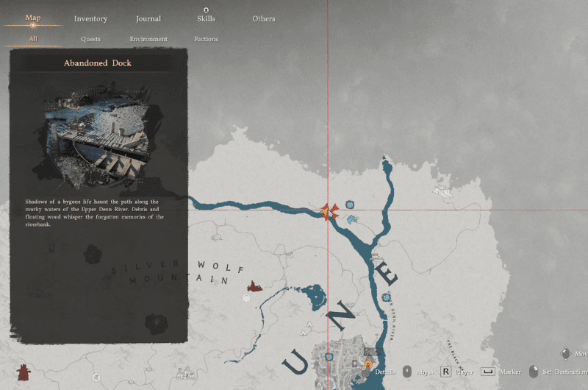The image size is (588, 390).
Task: Click the castle outline icon at bottom of map
Action: 186,373
